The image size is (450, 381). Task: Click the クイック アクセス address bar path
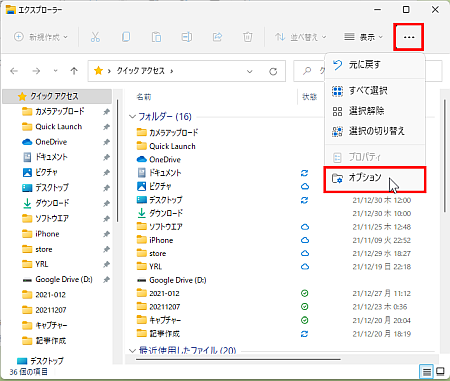pyautogui.click(x=140, y=71)
